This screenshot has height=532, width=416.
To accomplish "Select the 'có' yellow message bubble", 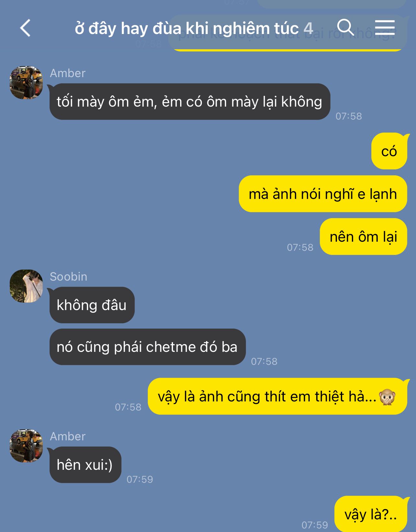I will [x=389, y=151].
